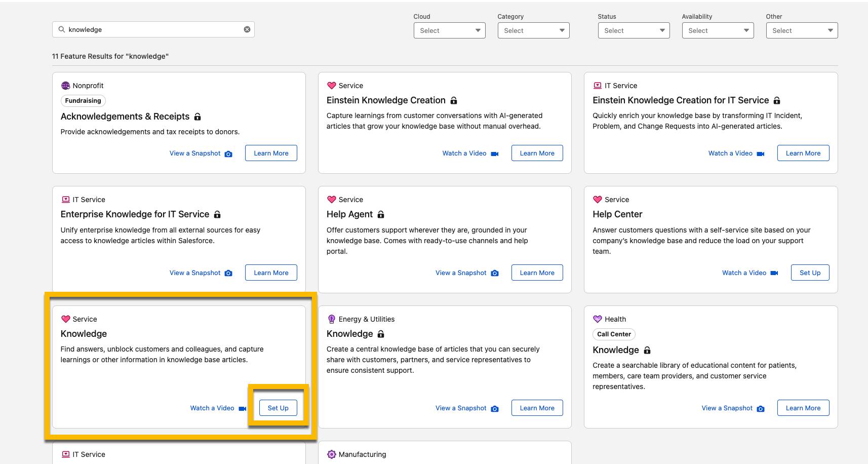The image size is (868, 464).
Task: Click camera icon on Help Agent card
Action: tap(495, 273)
